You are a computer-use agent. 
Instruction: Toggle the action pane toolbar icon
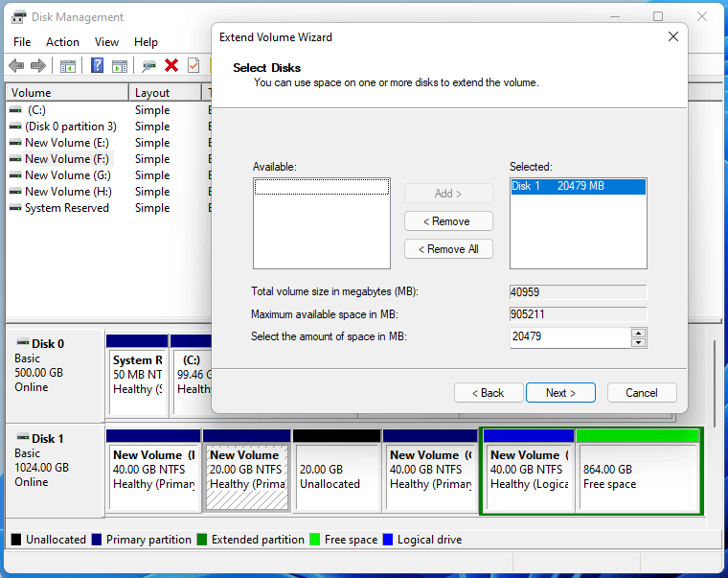tap(120, 66)
